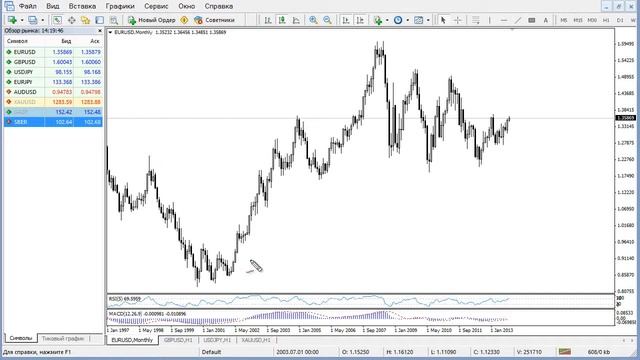The image size is (640, 360).
Task: Toggle the Terminal panel icon
Action: click(x=100, y=20)
